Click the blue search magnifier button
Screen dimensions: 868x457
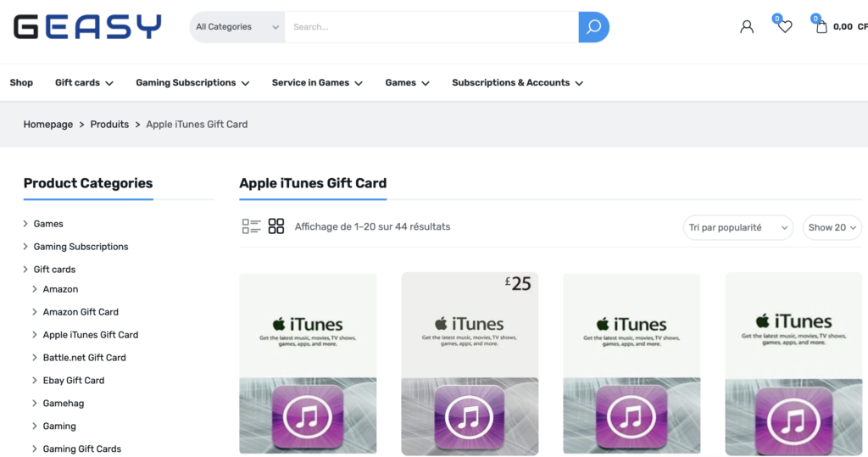593,27
